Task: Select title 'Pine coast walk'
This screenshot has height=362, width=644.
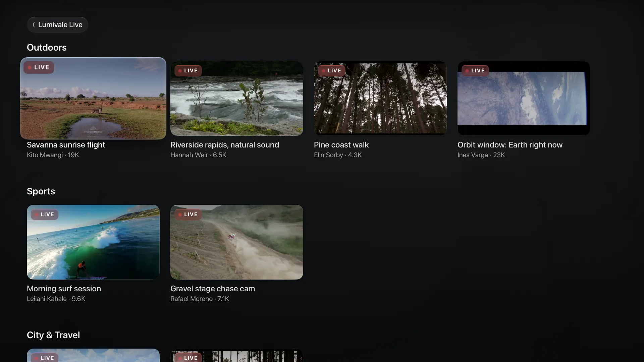Action: (341, 145)
